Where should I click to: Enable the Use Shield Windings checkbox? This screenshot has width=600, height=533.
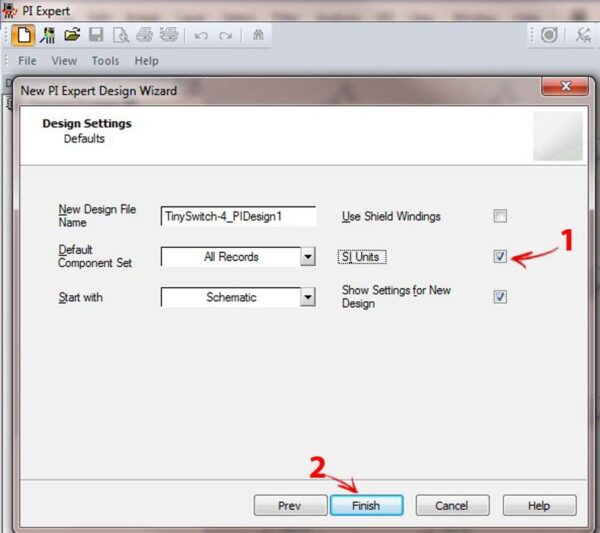point(500,216)
